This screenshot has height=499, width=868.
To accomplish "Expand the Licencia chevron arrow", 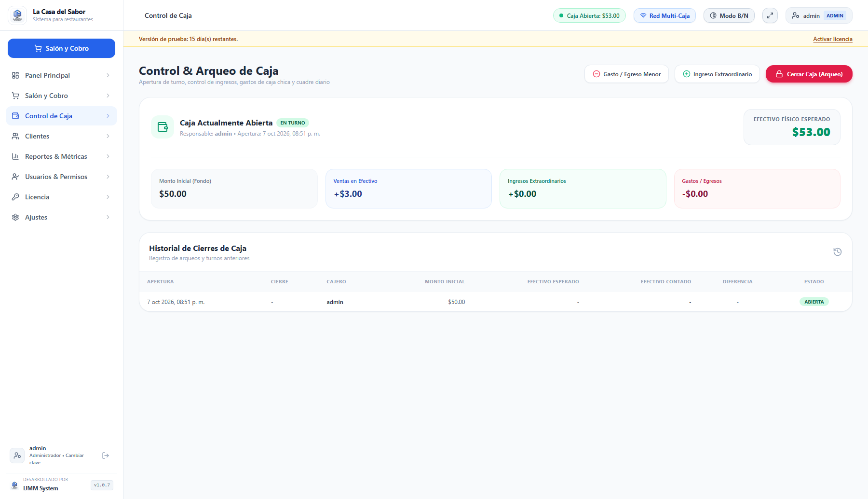I will [x=108, y=197].
